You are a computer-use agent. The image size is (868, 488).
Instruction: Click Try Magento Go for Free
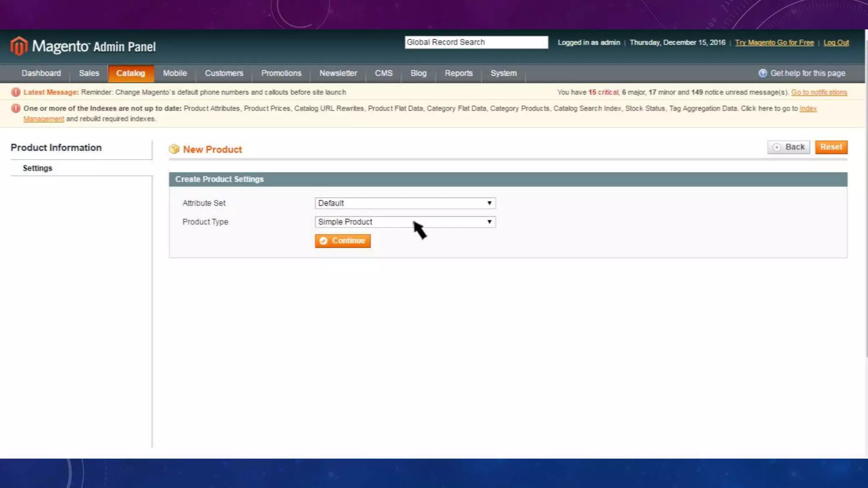click(x=774, y=43)
